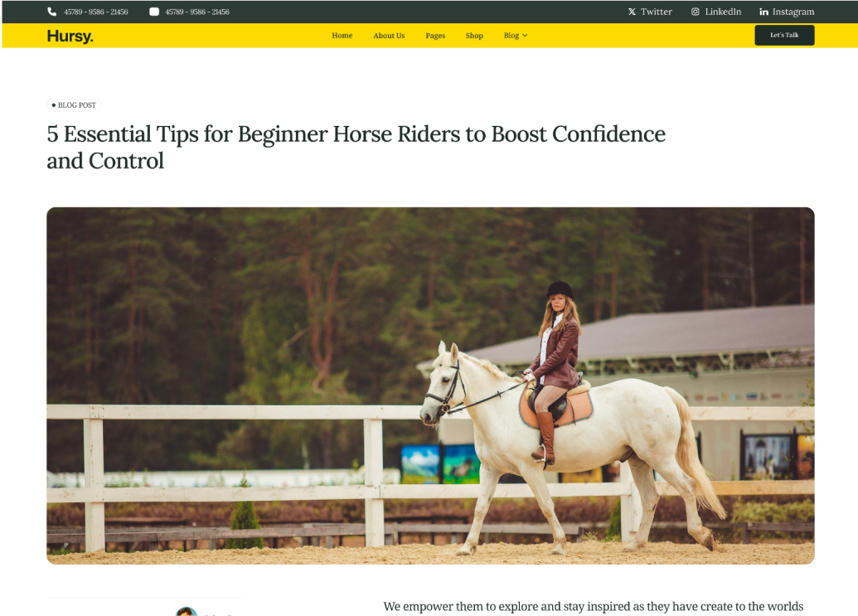Click the first phone number text

96,12
